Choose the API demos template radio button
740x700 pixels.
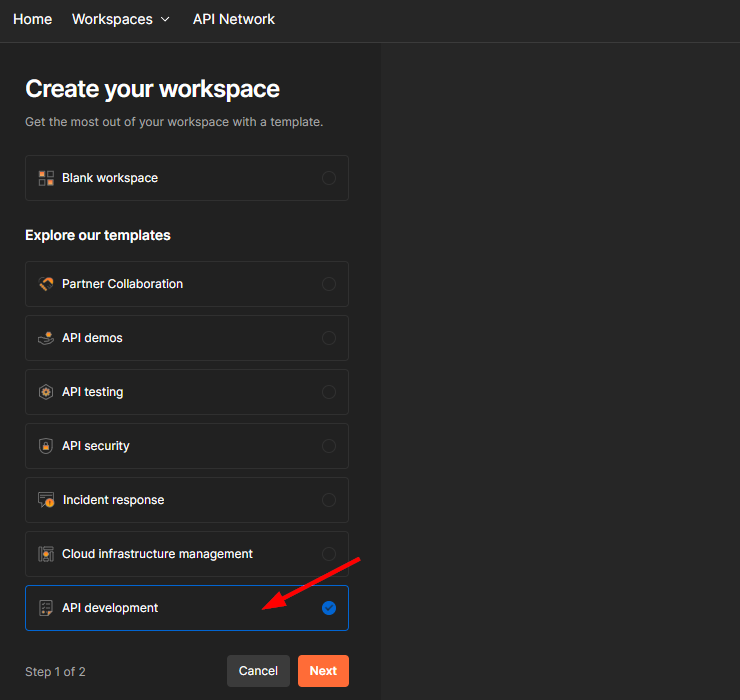point(329,338)
